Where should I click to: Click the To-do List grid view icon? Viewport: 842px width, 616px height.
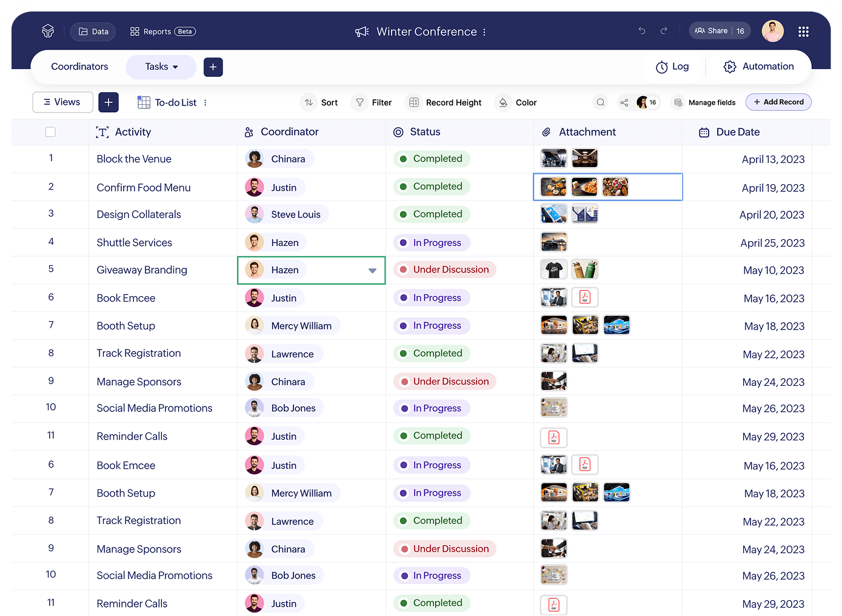pos(144,102)
